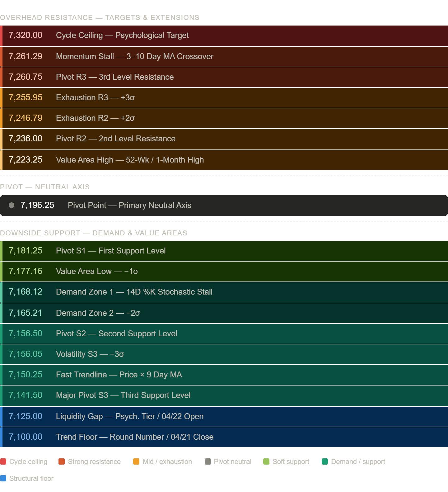Click the Demand Zone 1 Stochastic Stall row
Viewport: 448px width, 492px height.
pyautogui.click(x=224, y=292)
